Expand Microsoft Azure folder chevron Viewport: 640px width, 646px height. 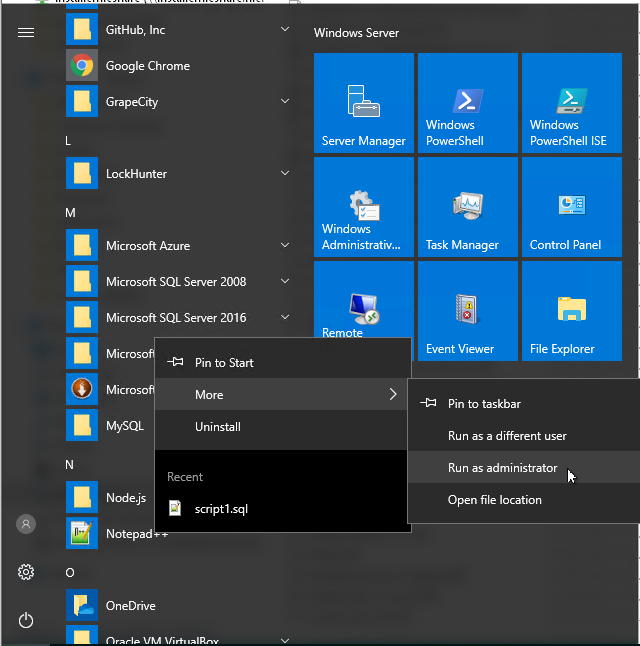[x=285, y=245]
